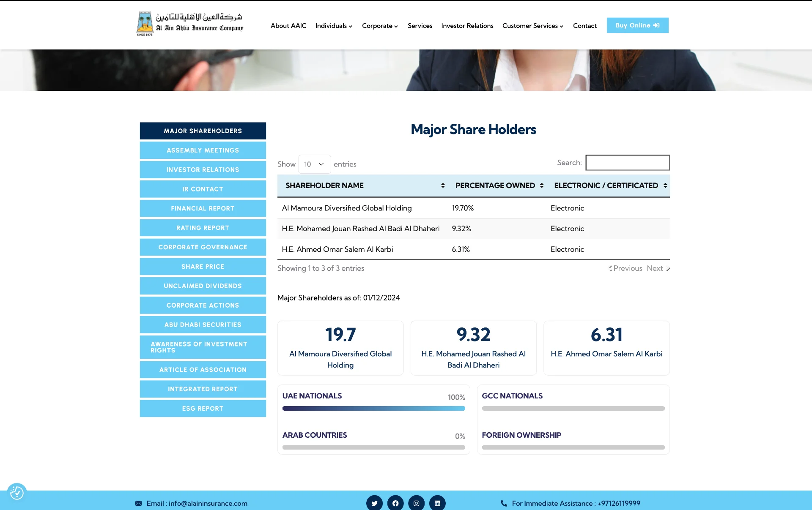812x510 pixels.
Task: Open the Facebook social icon in footer
Action: (x=395, y=503)
